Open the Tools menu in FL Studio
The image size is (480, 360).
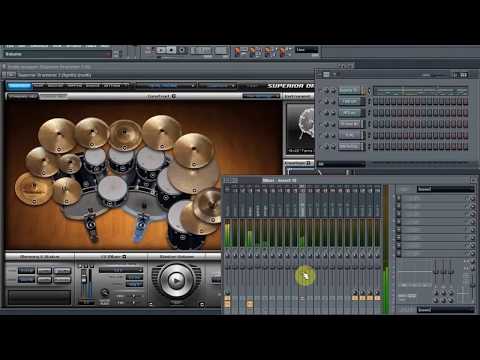(90, 46)
